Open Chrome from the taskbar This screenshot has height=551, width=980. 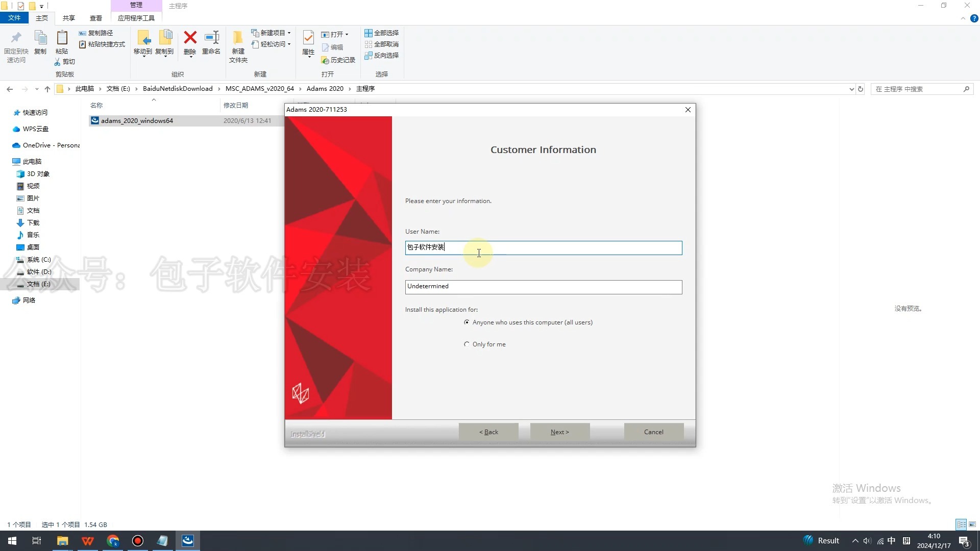113,541
